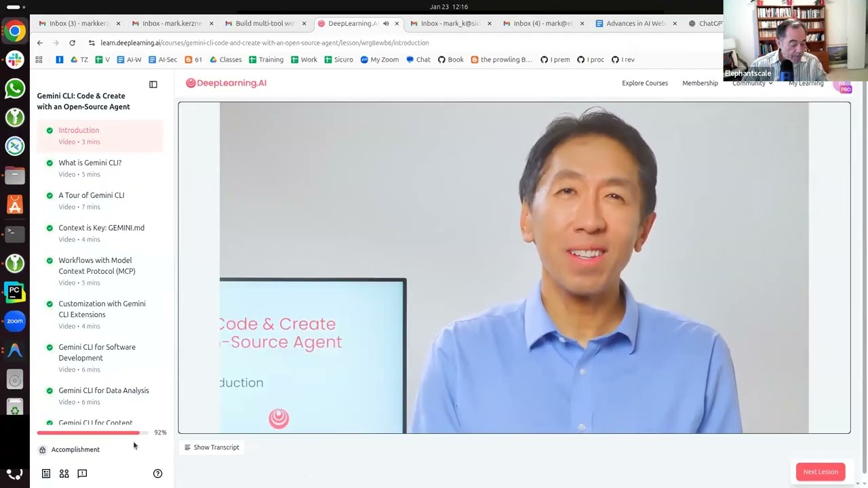The height and width of the screenshot is (488, 868).
Task: Open the Membership header link
Action: point(700,83)
